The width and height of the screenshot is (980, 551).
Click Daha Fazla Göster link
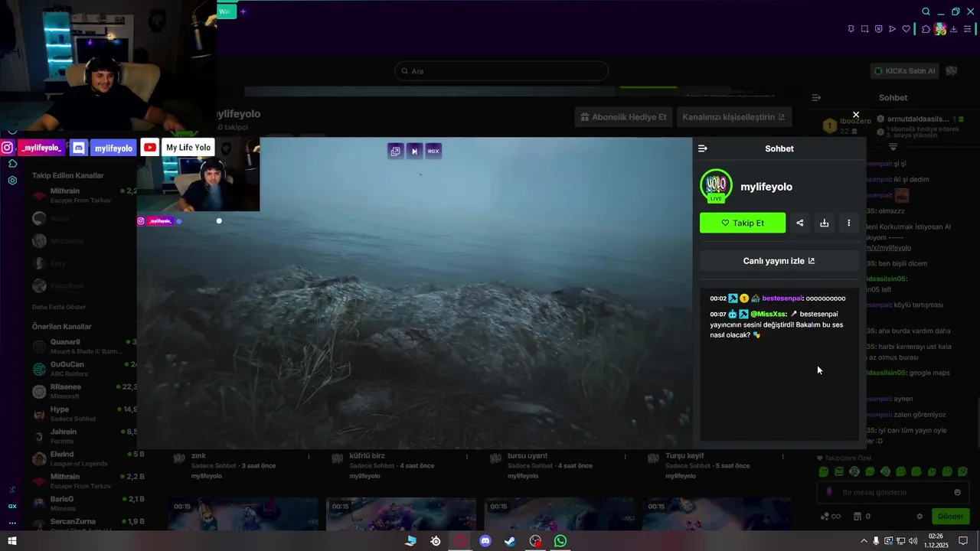tap(59, 307)
